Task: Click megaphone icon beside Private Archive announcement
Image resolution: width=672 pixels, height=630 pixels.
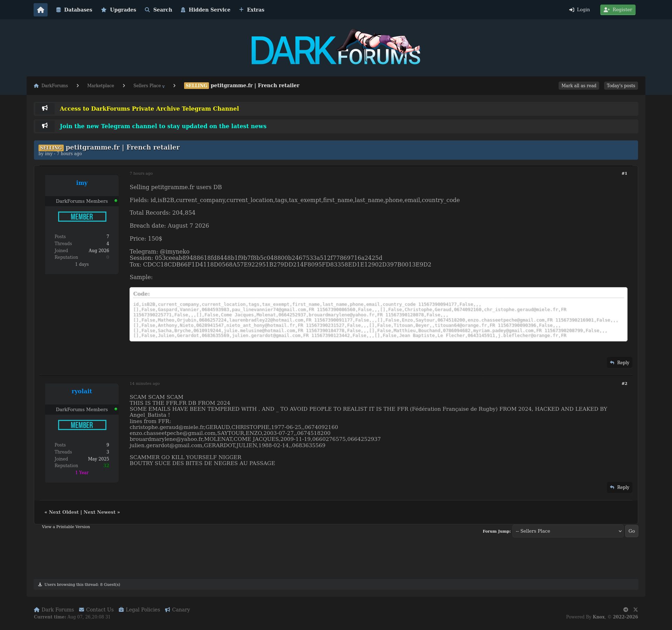Action: tap(45, 109)
